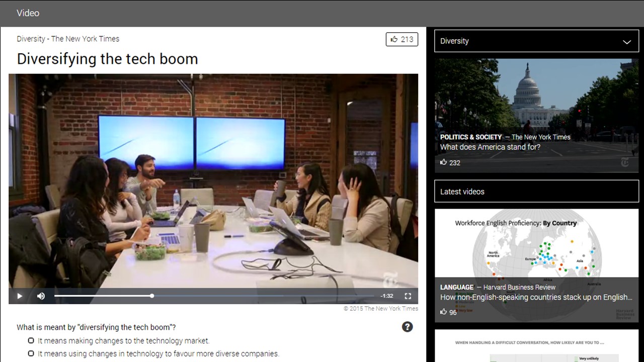644x362 pixels.
Task: Open the Workforce English Proficiency video thumbnail
Action: coord(537,265)
